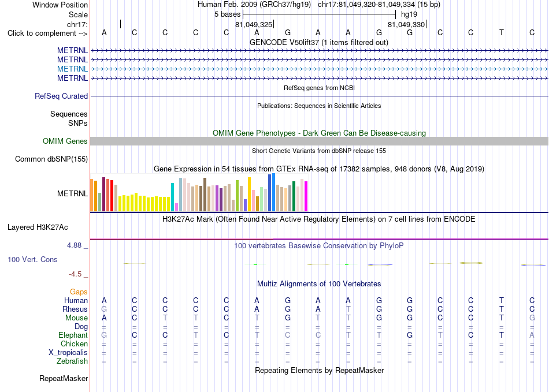The height and width of the screenshot is (392, 549).
Task: Click the magenta bar in GTEx chart
Action: 306,196
